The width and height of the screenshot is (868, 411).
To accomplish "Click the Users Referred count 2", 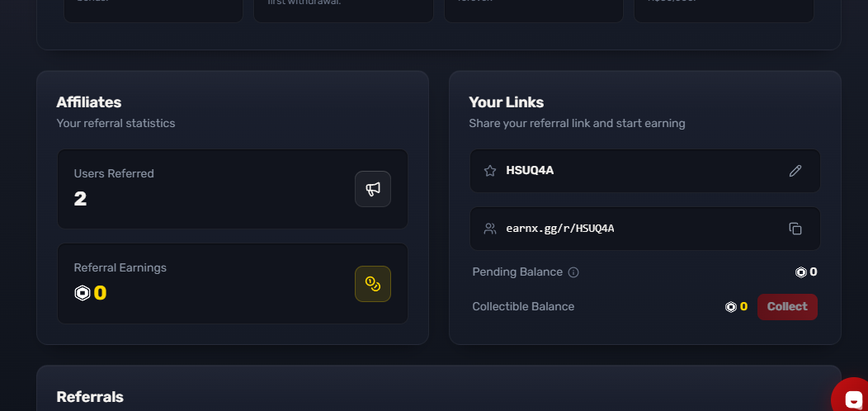I will [80, 199].
